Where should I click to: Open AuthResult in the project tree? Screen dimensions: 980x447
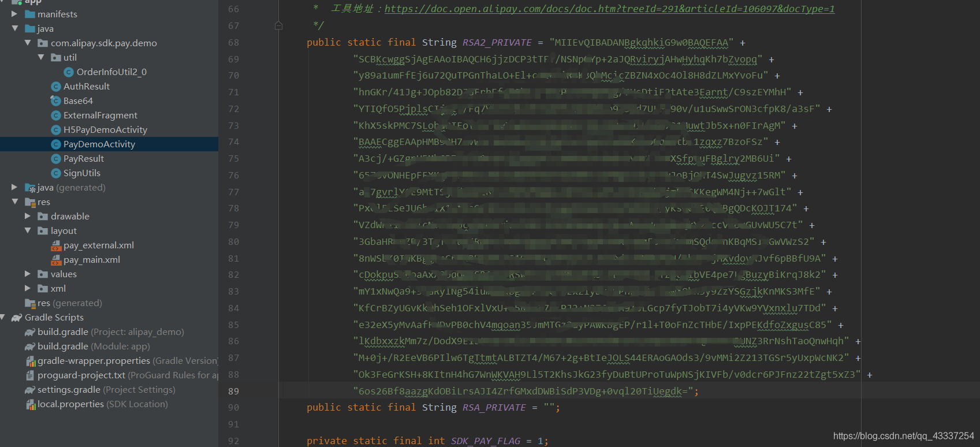pyautogui.click(x=87, y=87)
